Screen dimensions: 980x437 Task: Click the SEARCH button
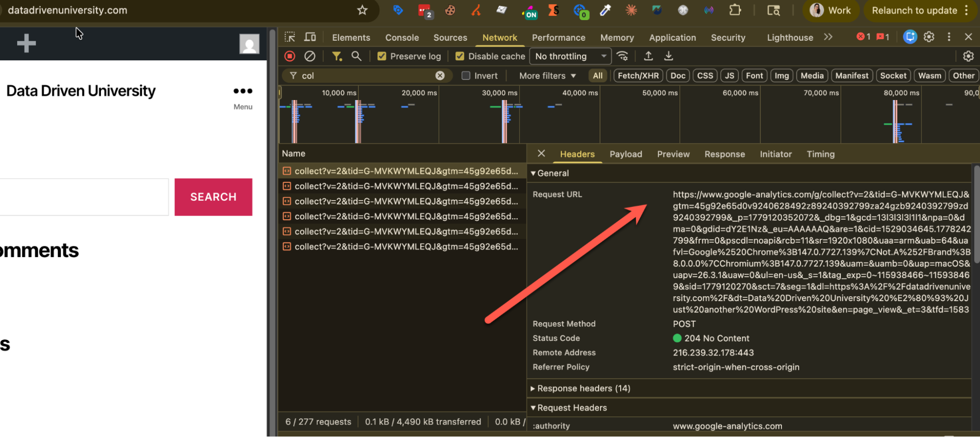click(x=213, y=197)
